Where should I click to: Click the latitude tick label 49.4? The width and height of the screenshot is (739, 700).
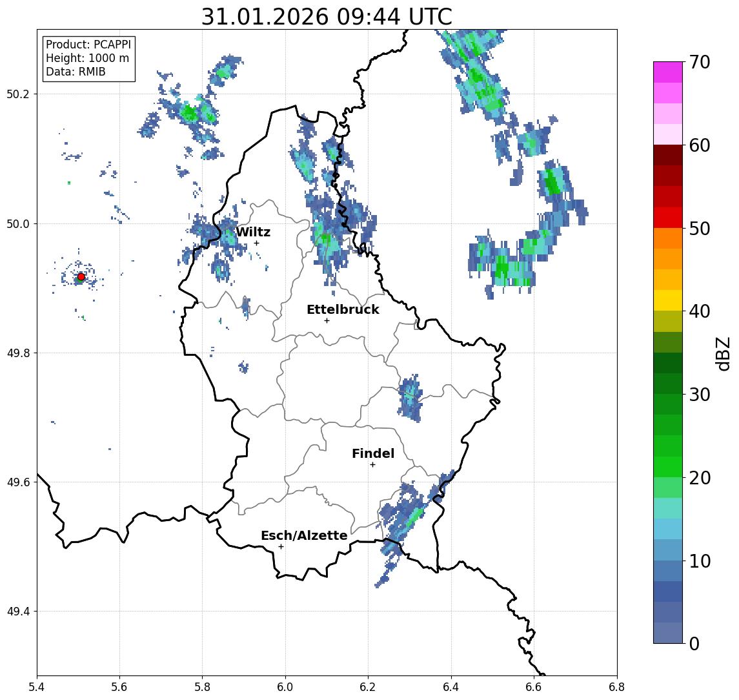17,612
